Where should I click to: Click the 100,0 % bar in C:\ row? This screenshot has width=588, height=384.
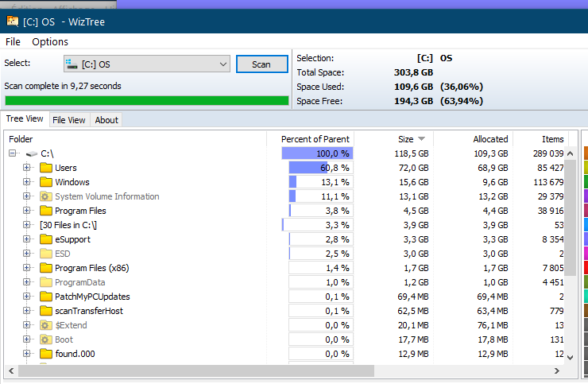[317, 153]
